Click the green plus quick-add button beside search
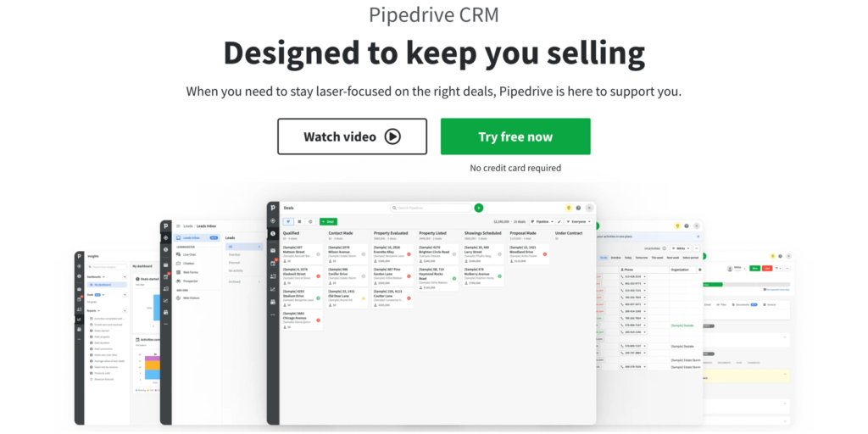The image size is (868, 434). click(x=479, y=208)
